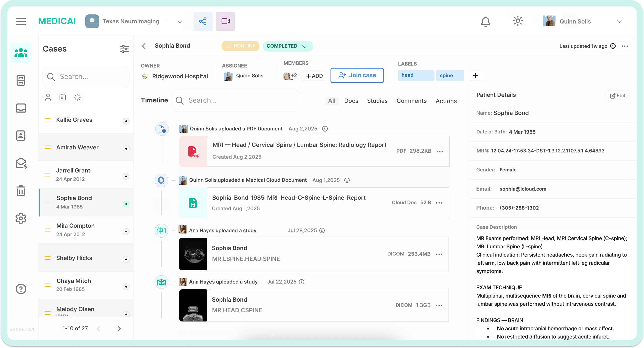644x348 pixels.
Task: Click the share icon in the header
Action: pyautogui.click(x=203, y=21)
